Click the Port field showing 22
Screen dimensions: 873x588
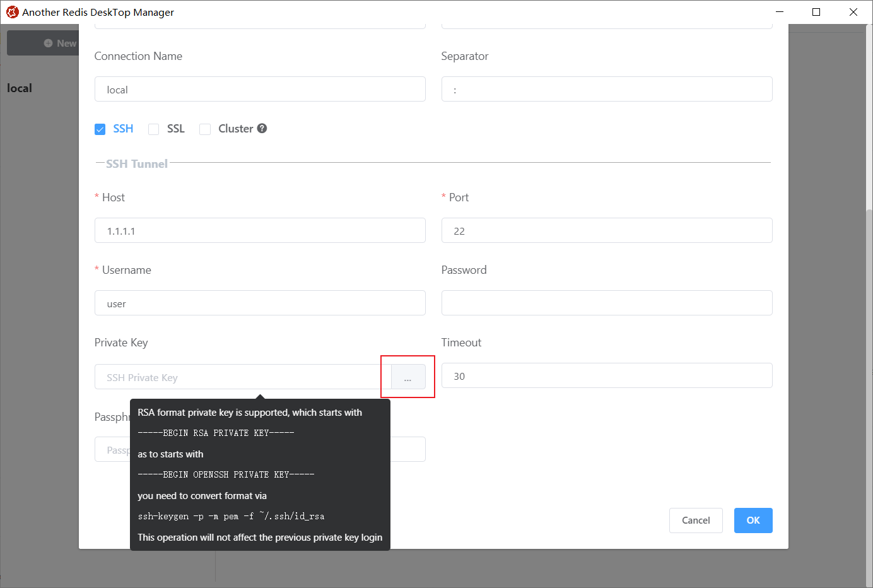tap(606, 230)
